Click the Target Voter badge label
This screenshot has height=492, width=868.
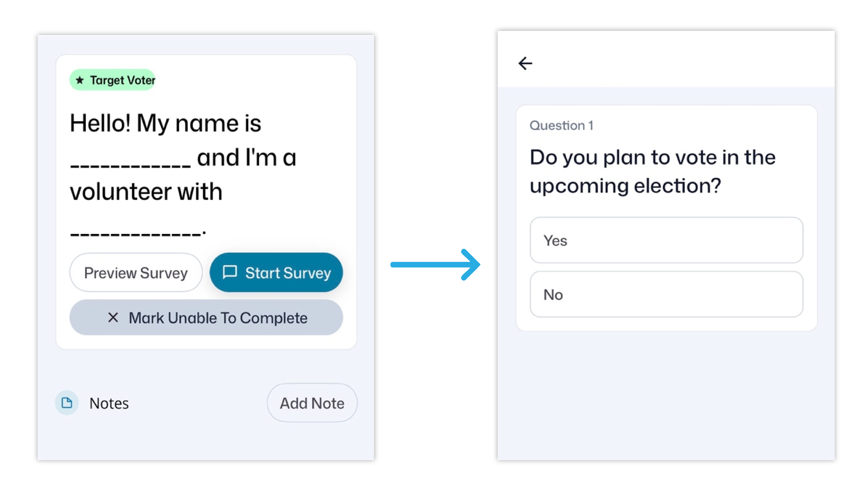122,80
